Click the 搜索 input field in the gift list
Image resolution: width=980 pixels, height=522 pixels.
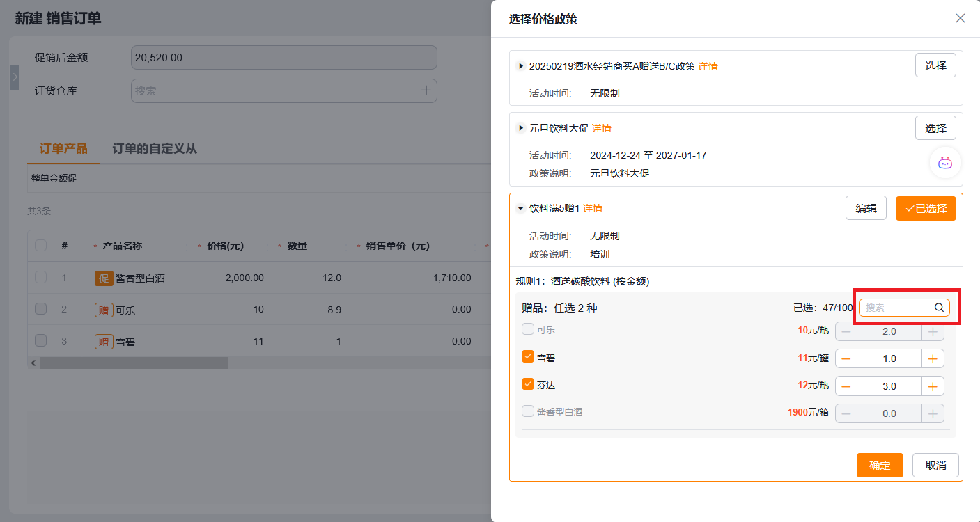(899, 307)
